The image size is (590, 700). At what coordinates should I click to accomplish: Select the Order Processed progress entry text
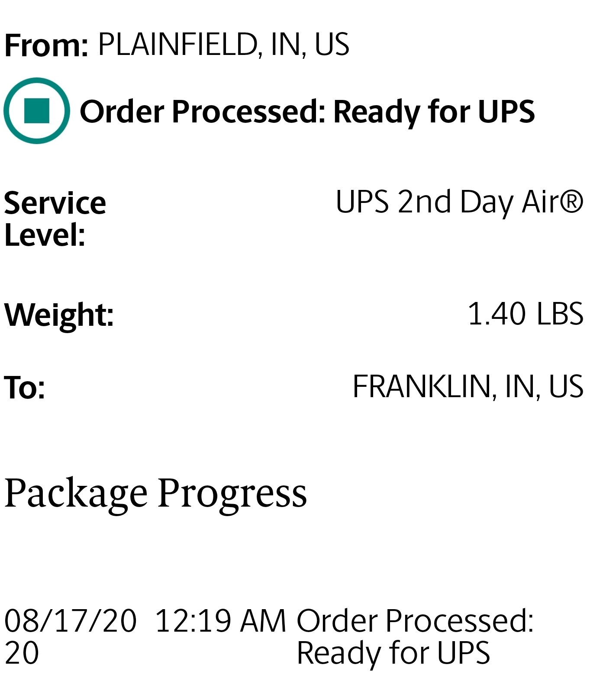pos(415,621)
